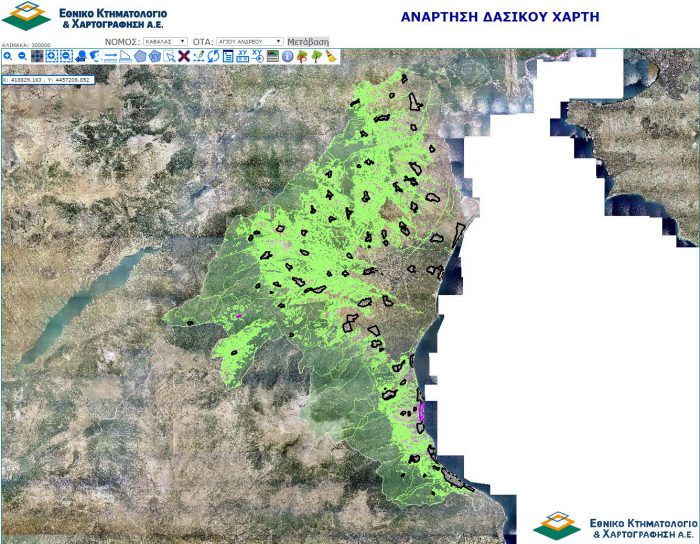Select the pan map tool
This screenshot has width=700, height=544.
pos(37,56)
